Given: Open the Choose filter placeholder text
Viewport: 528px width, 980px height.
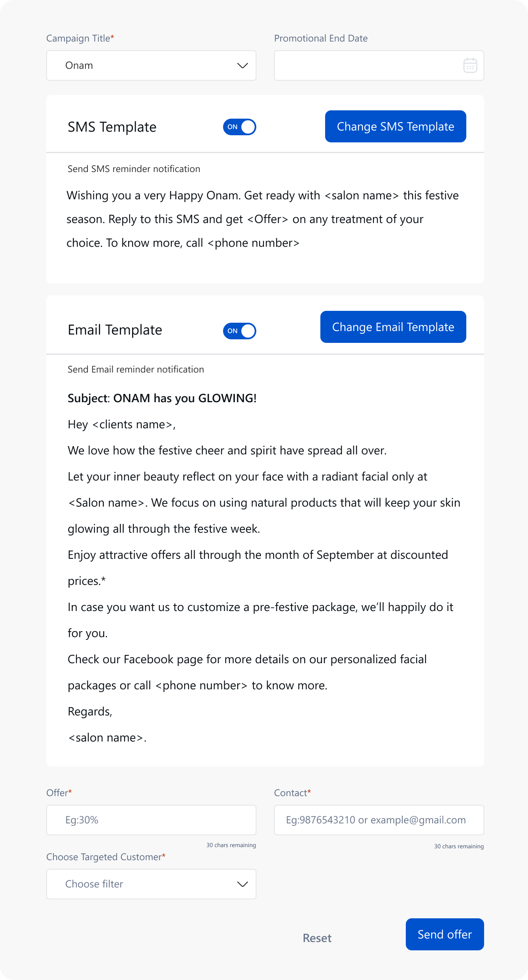Looking at the screenshot, I should point(94,884).
